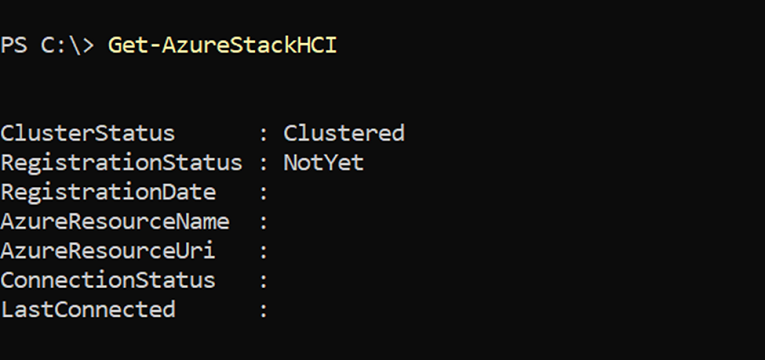Click the empty area below LastConnected
This screenshot has height=360, width=765.
(x=382, y=340)
